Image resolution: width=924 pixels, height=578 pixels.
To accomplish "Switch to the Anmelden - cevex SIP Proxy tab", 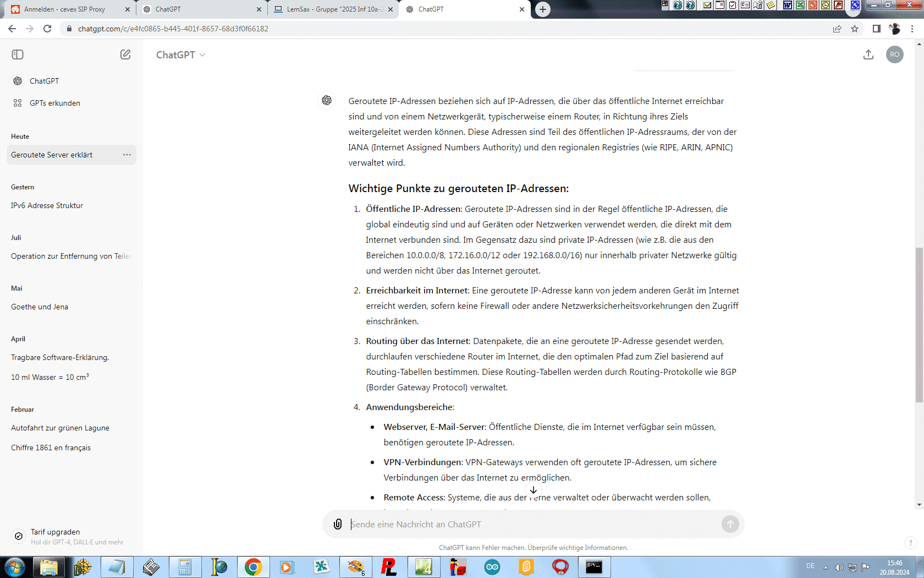I will point(69,9).
